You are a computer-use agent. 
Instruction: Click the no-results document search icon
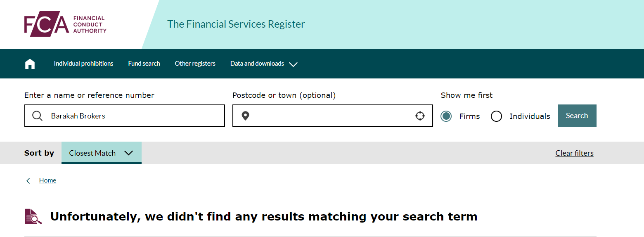[33, 216]
